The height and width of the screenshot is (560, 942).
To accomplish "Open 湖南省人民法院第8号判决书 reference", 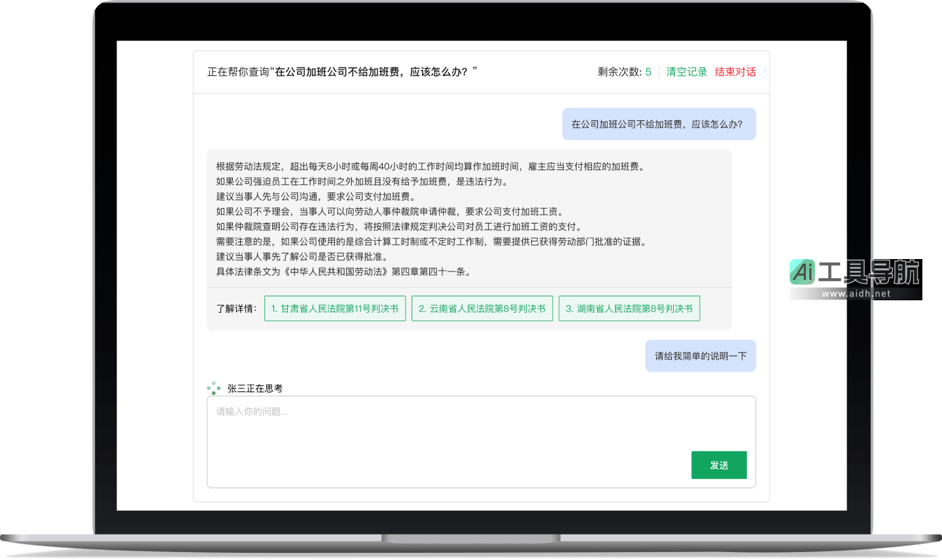I will coord(629,309).
